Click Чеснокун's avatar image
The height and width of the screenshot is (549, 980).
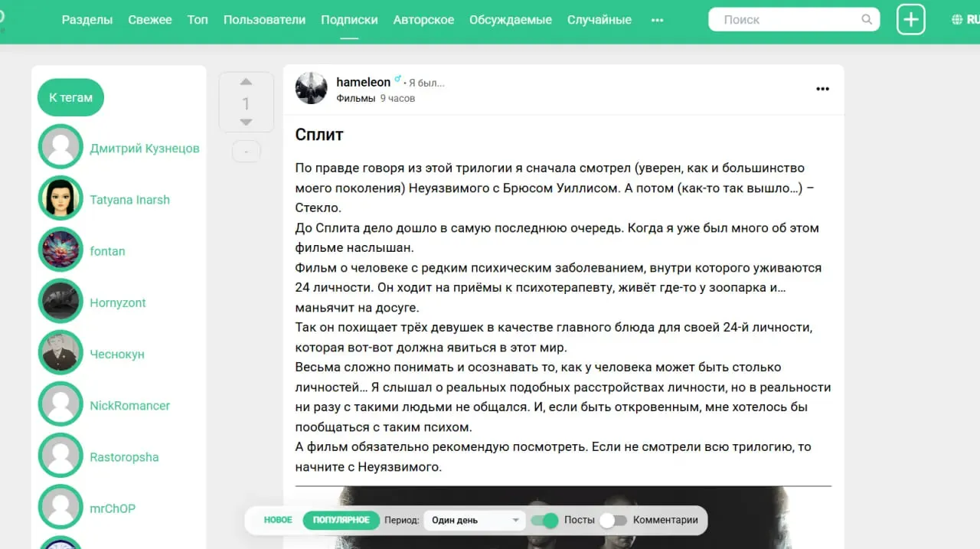tap(60, 352)
